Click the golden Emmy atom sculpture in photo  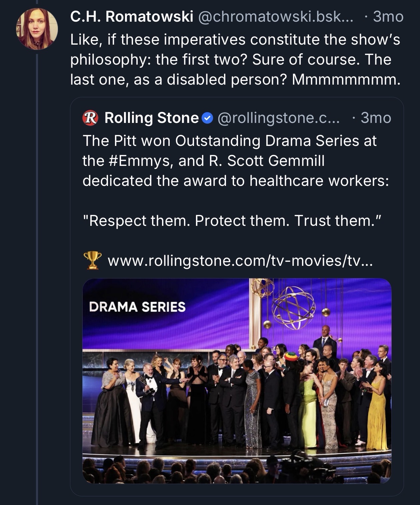tap(293, 308)
